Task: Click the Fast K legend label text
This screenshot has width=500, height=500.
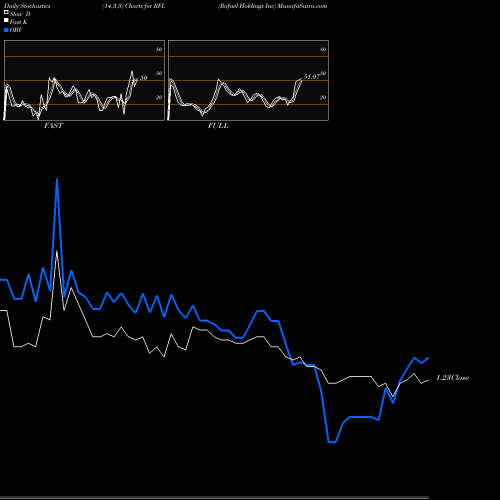Action: click(x=18, y=22)
